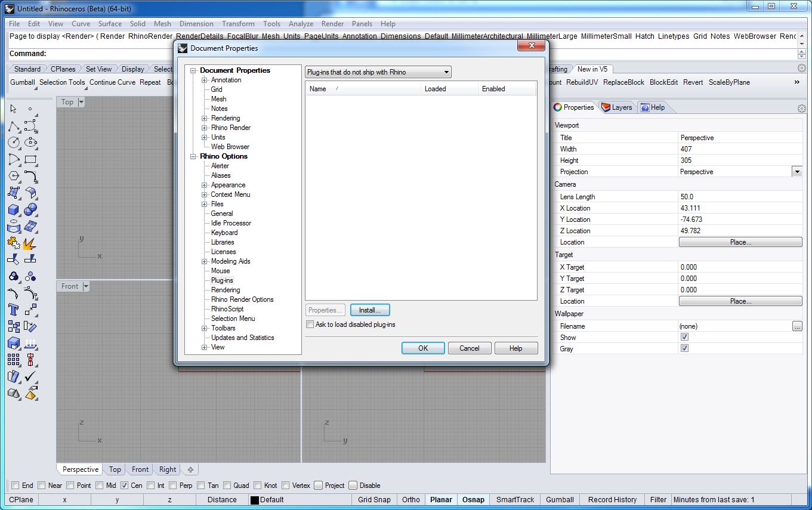This screenshot has height=510, width=812.
Task: Click the Lens Length value field
Action: pos(740,197)
